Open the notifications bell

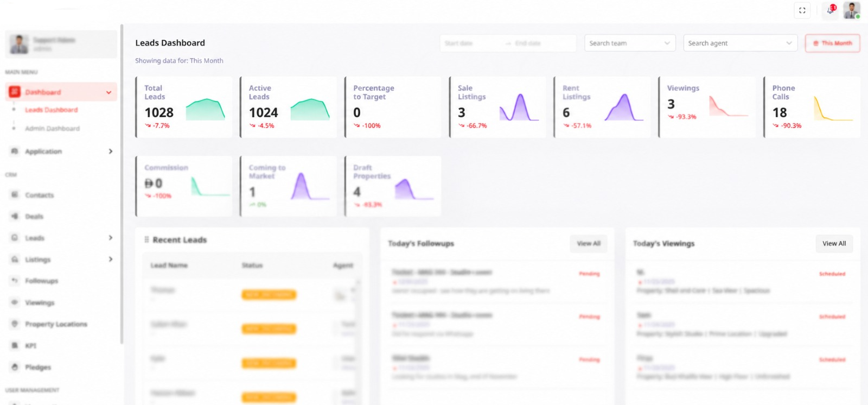click(831, 10)
